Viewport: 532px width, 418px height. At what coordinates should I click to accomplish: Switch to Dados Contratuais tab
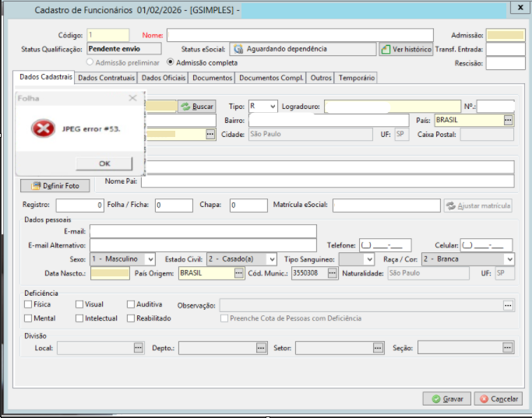click(106, 78)
